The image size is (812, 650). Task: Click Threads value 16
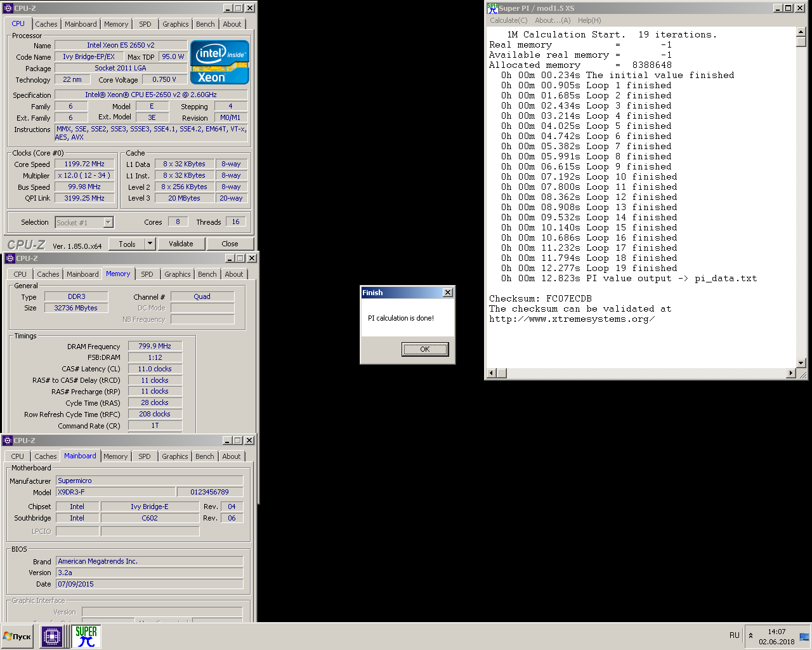pyautogui.click(x=235, y=222)
